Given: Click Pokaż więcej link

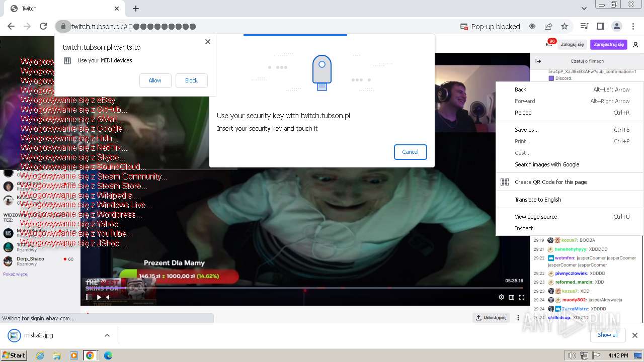Looking at the screenshot, I should click(16, 274).
